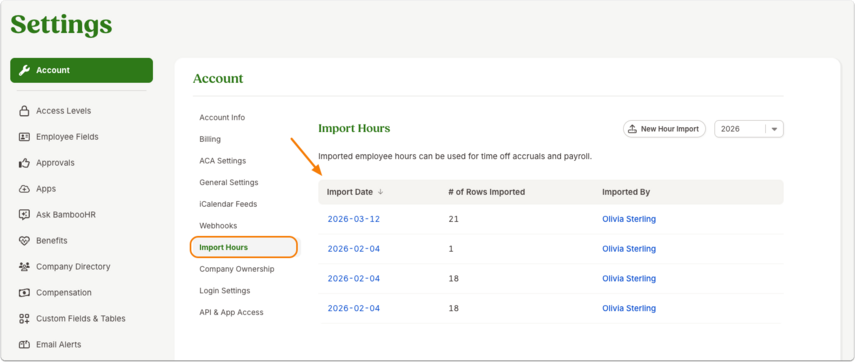Open Account Info submenu item

pos(222,118)
